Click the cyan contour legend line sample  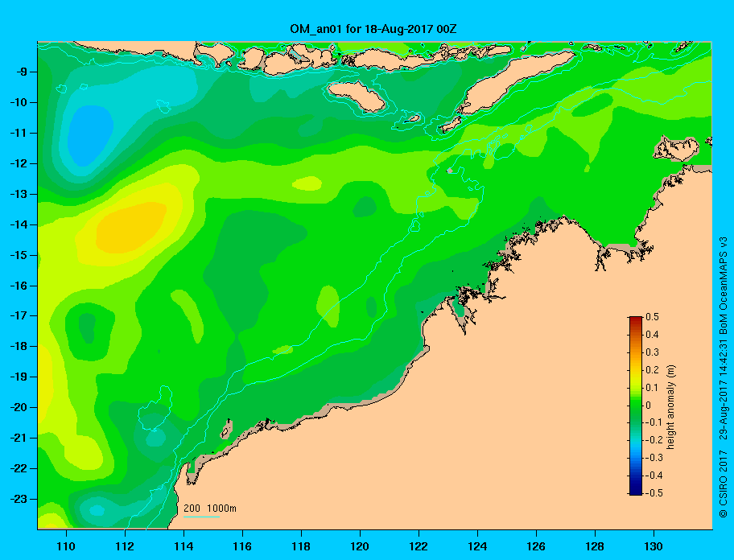[201, 517]
